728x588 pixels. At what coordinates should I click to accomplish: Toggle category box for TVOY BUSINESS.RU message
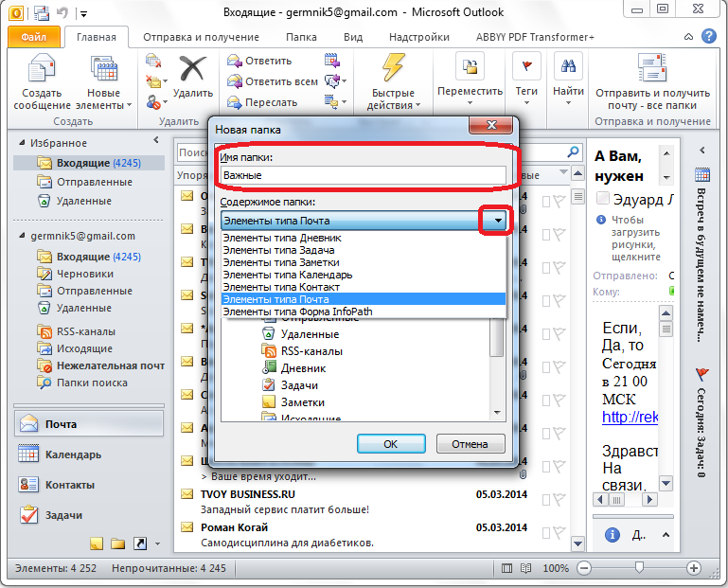546,500
